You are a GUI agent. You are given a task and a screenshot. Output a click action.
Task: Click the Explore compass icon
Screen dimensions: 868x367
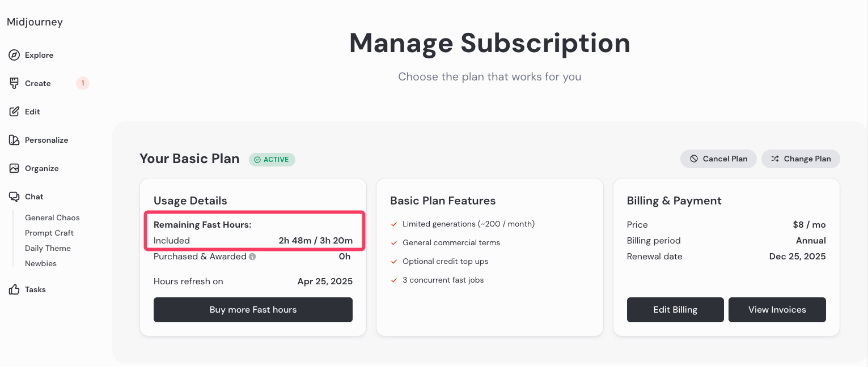14,55
